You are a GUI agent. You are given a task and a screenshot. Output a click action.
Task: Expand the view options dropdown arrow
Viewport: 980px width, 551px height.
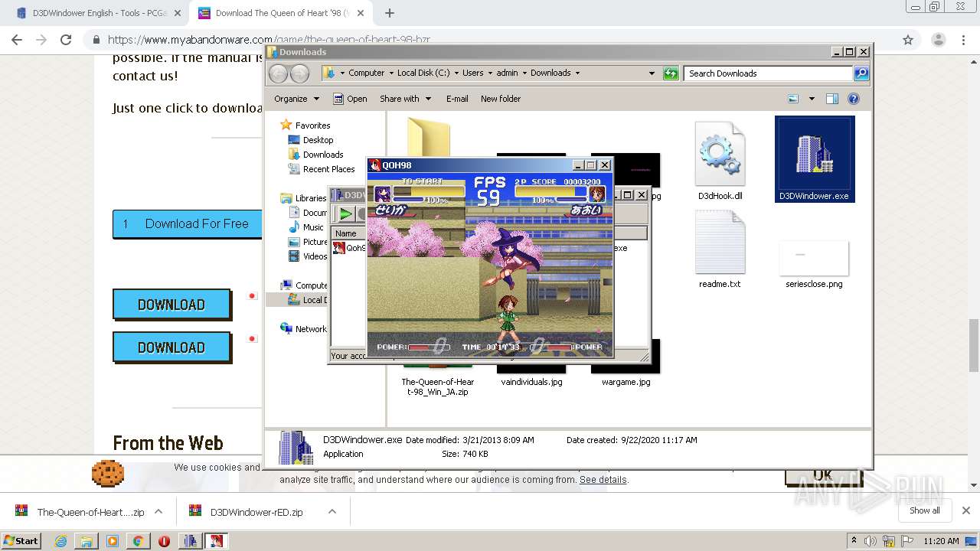[x=812, y=99]
